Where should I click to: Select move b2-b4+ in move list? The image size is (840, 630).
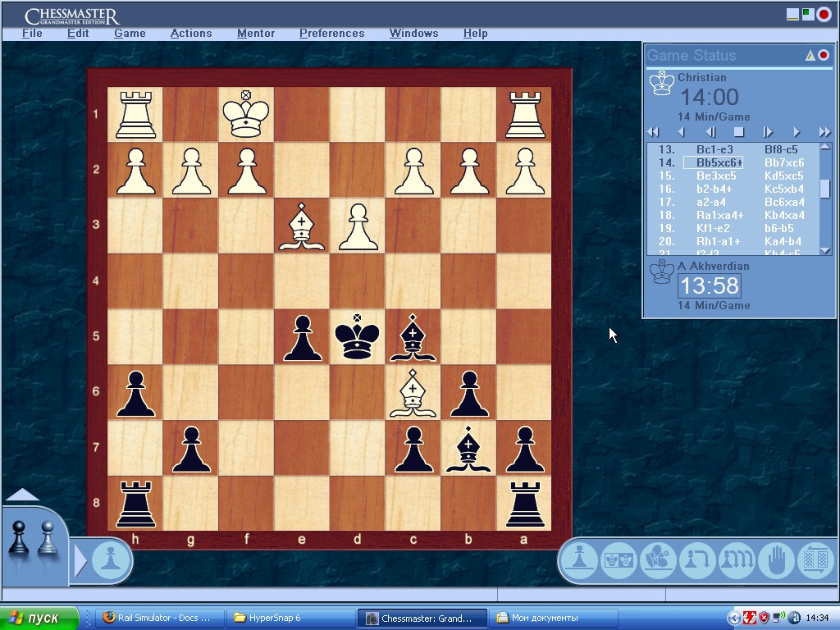(x=714, y=189)
